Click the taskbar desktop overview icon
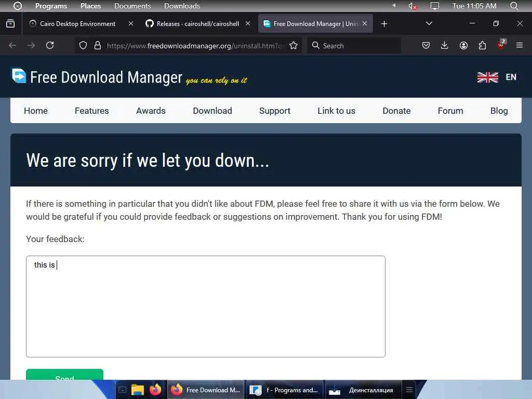The width and height of the screenshot is (532, 399). [123, 390]
